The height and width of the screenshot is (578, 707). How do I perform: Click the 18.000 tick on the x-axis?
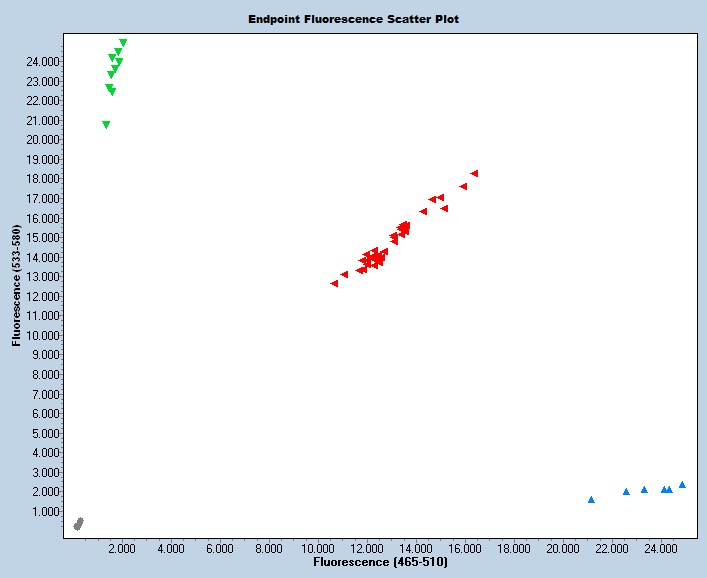513,549
